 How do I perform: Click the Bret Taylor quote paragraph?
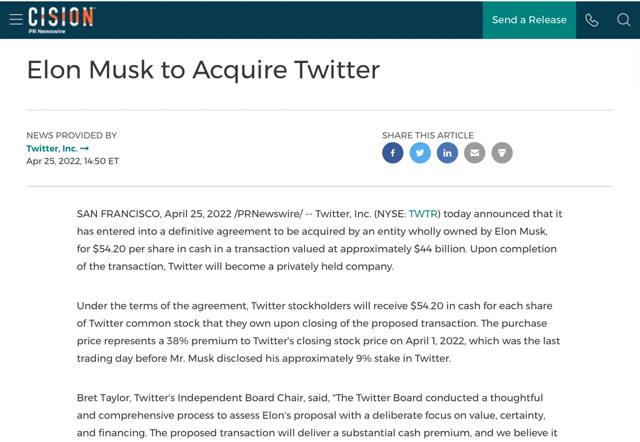(319, 415)
